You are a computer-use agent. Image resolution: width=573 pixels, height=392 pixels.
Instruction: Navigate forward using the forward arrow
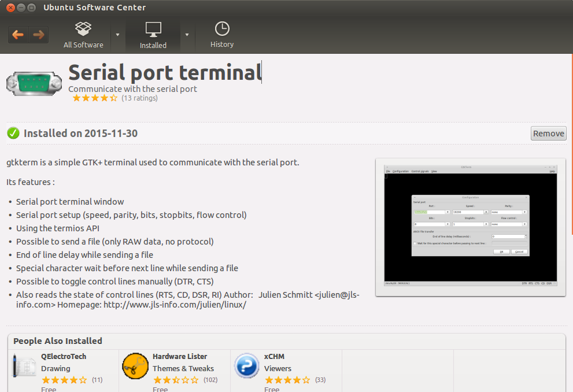pos(38,34)
